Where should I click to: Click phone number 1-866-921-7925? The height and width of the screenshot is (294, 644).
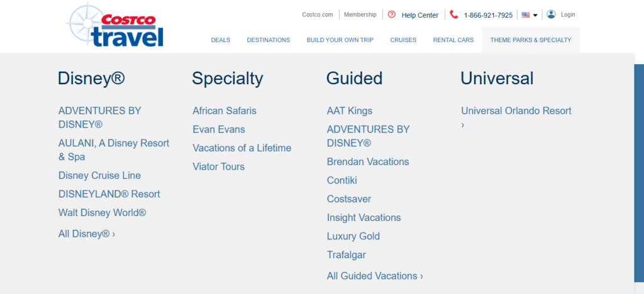(488, 15)
